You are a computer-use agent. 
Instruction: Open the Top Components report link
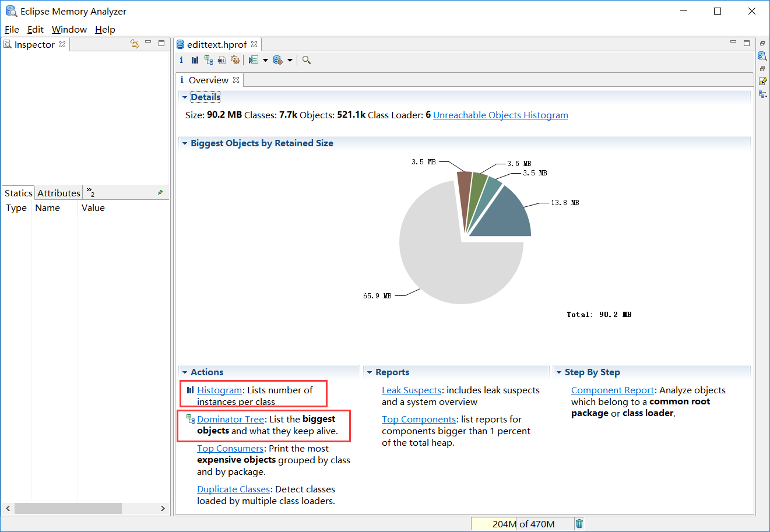point(419,419)
